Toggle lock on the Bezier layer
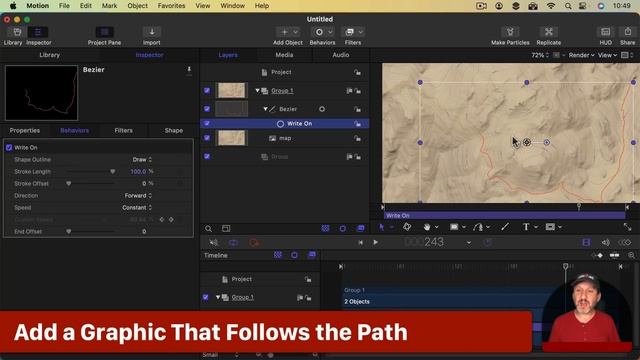Screen dimensions: 640x360 tap(358, 109)
